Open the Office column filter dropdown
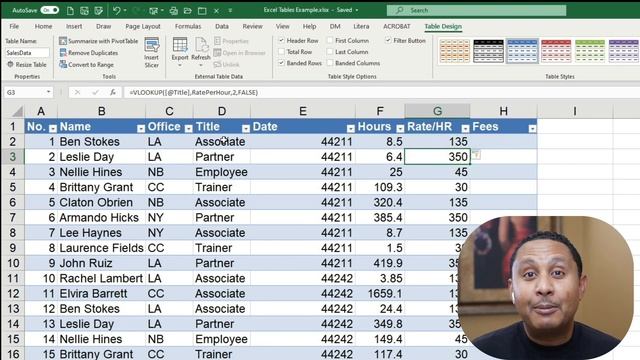 tap(188, 129)
